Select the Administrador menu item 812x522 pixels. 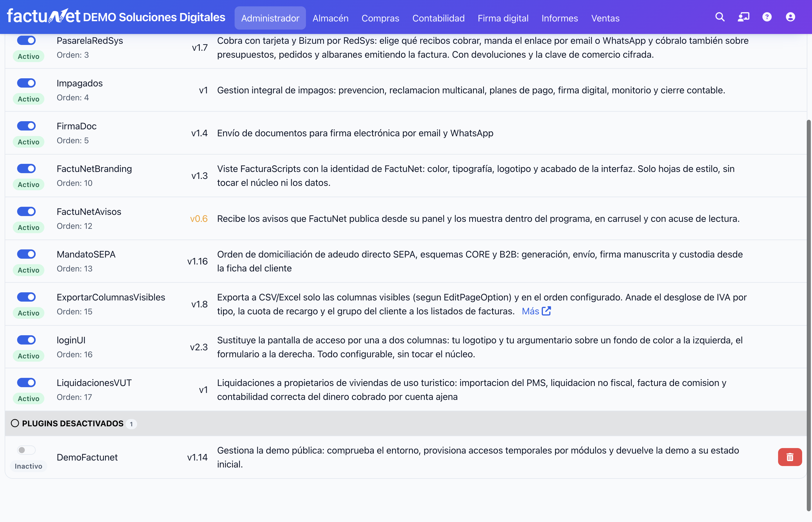[270, 18]
